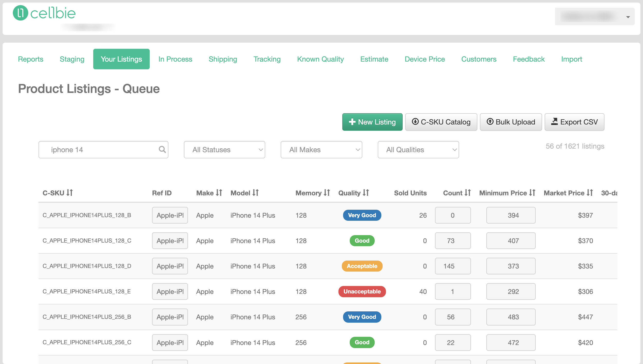Click the 56 of 1621 listings text
Image resolution: width=643 pixels, height=364 pixels.
[575, 146]
